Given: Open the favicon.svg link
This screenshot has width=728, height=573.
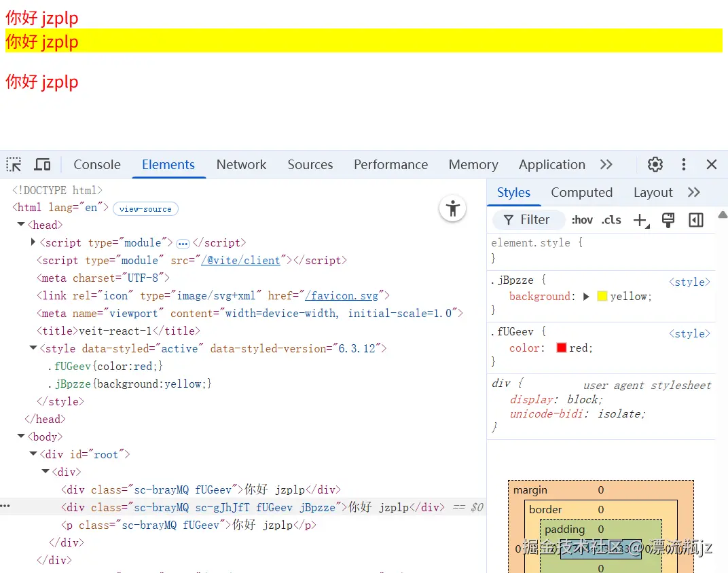Looking at the screenshot, I should click(344, 295).
